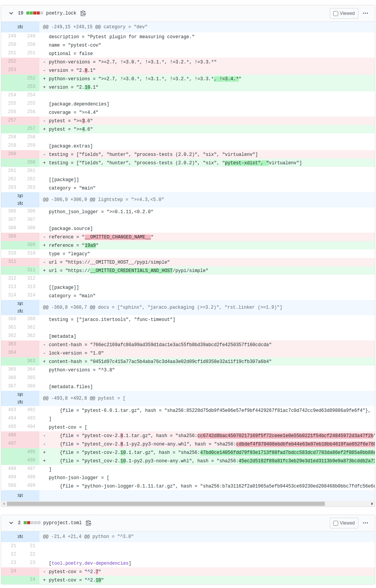
Task: Expand lines below the last poetry.lock hunk
Action: [x=20, y=495]
